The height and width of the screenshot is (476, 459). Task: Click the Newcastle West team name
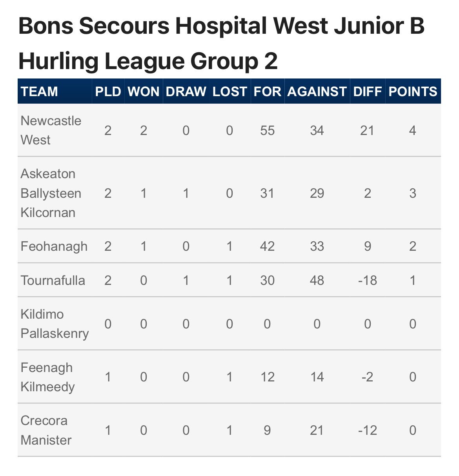[x=51, y=130]
